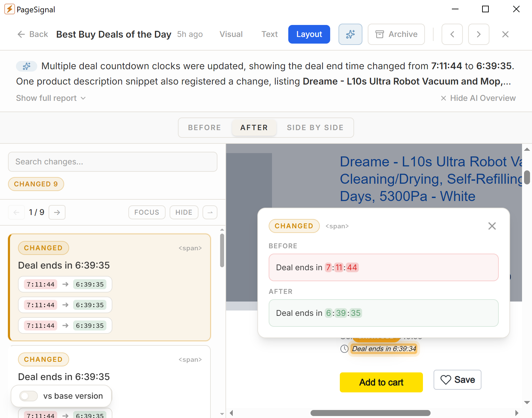Go to next change report chevron
This screenshot has height=418, width=532.
coord(479,34)
